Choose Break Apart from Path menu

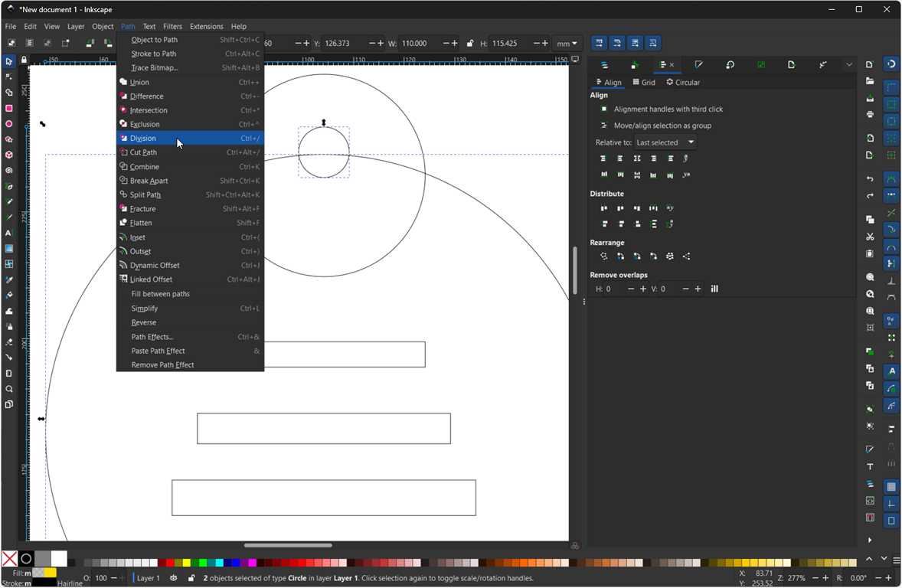190,181
